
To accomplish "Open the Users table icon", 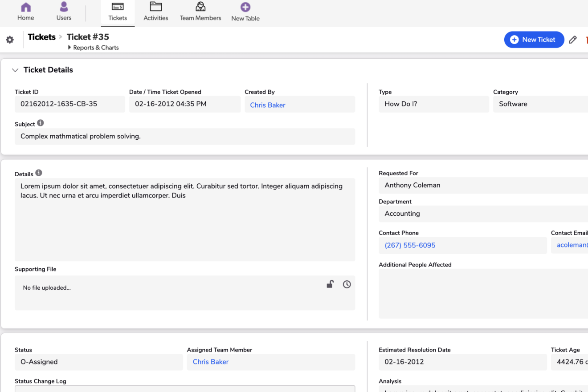I will click(64, 7).
